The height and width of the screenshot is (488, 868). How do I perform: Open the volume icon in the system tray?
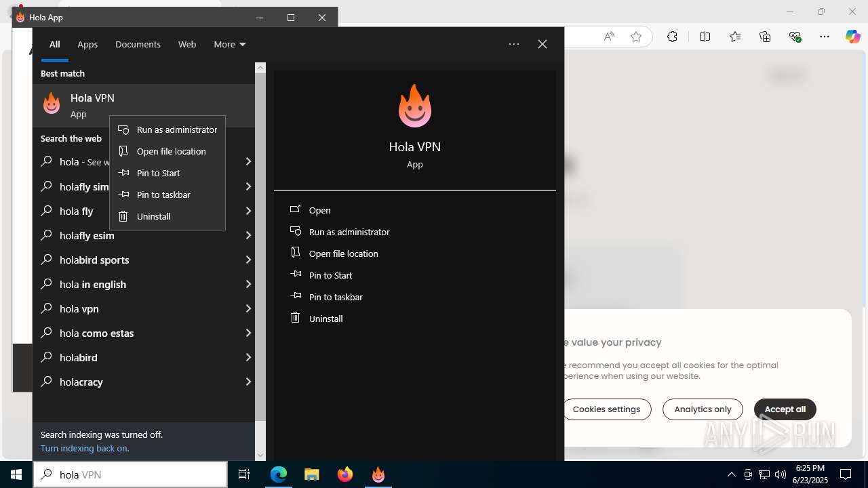(x=780, y=474)
